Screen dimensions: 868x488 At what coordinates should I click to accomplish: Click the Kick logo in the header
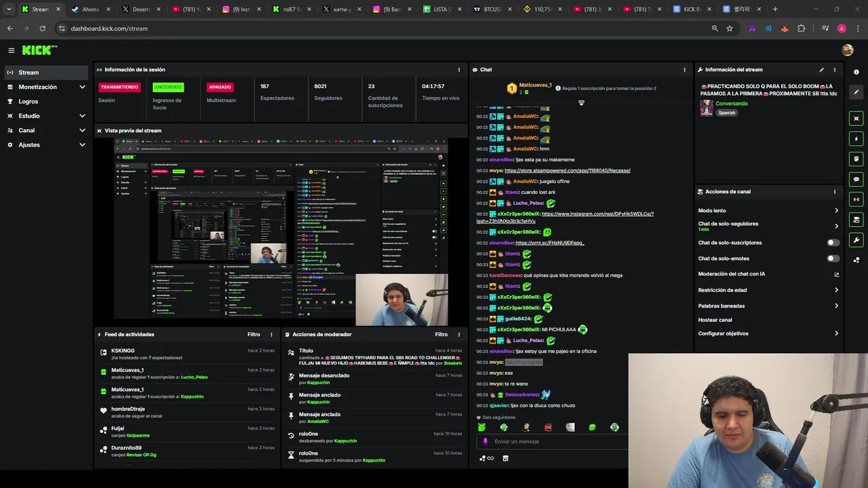click(x=39, y=50)
